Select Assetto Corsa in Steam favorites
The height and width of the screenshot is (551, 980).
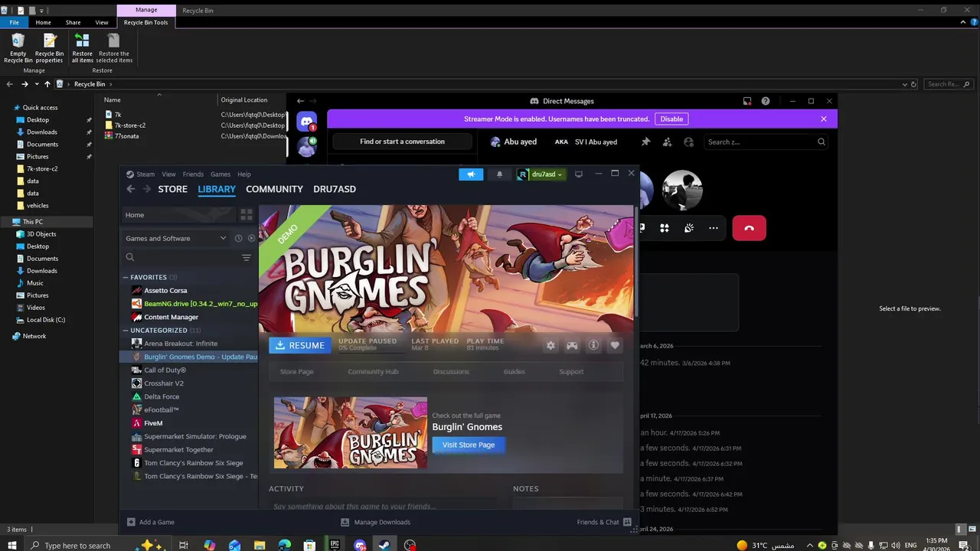[x=165, y=291]
